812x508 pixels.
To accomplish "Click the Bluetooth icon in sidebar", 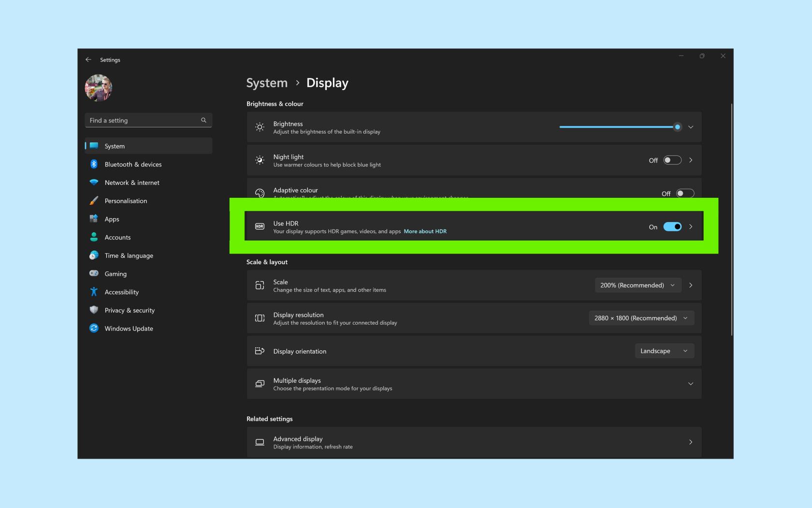I will (94, 164).
